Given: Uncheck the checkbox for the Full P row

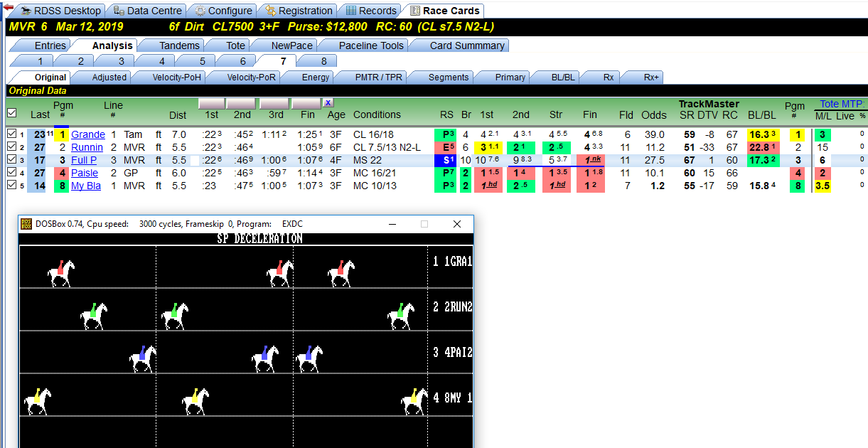Looking at the screenshot, I should click(11, 160).
